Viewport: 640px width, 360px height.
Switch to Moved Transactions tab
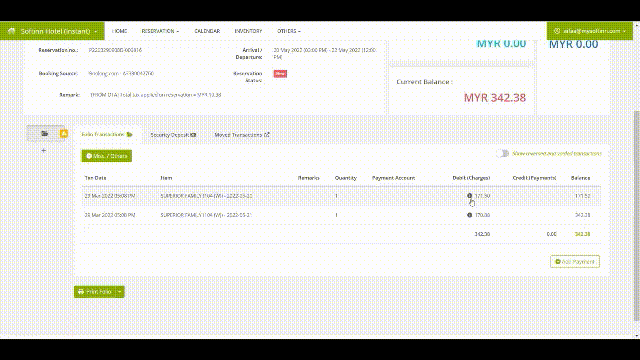click(x=242, y=135)
